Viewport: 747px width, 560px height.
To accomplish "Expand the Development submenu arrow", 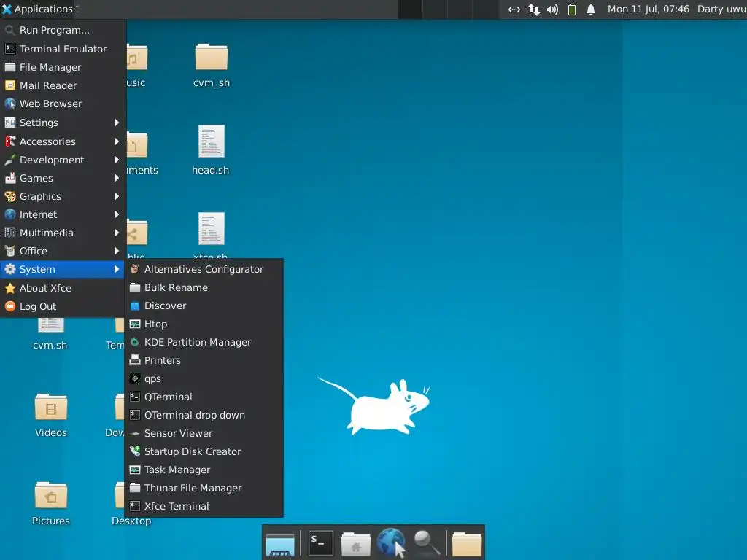I will [116, 160].
